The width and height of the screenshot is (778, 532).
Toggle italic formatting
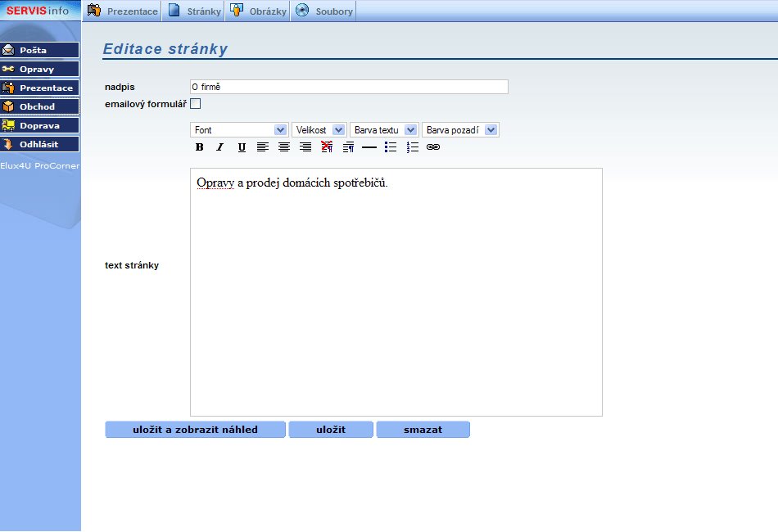pos(219,147)
